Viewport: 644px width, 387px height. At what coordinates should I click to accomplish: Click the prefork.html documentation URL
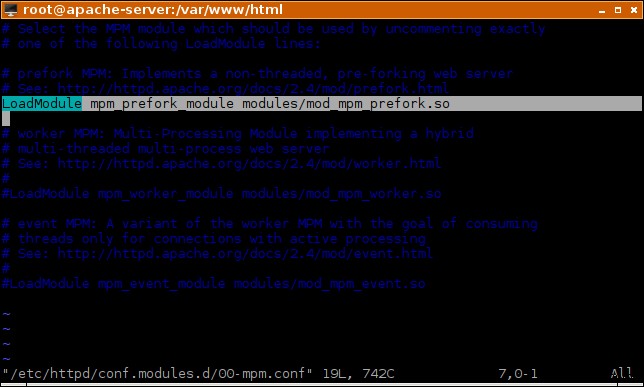(x=253, y=88)
